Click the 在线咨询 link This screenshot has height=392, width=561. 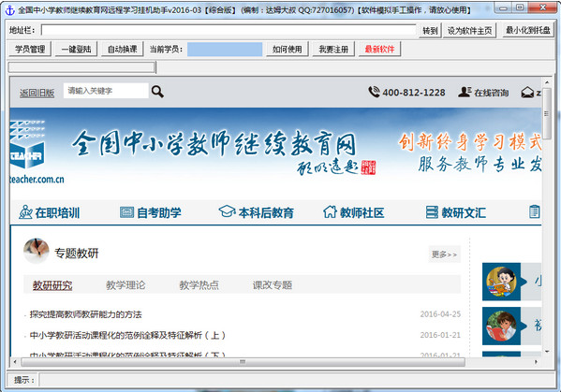tap(492, 93)
